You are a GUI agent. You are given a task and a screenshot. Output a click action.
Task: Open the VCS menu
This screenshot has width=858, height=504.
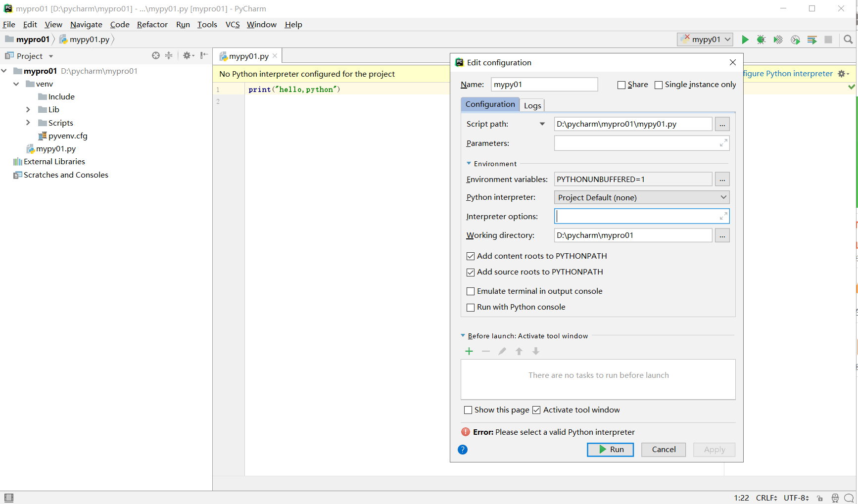point(233,24)
